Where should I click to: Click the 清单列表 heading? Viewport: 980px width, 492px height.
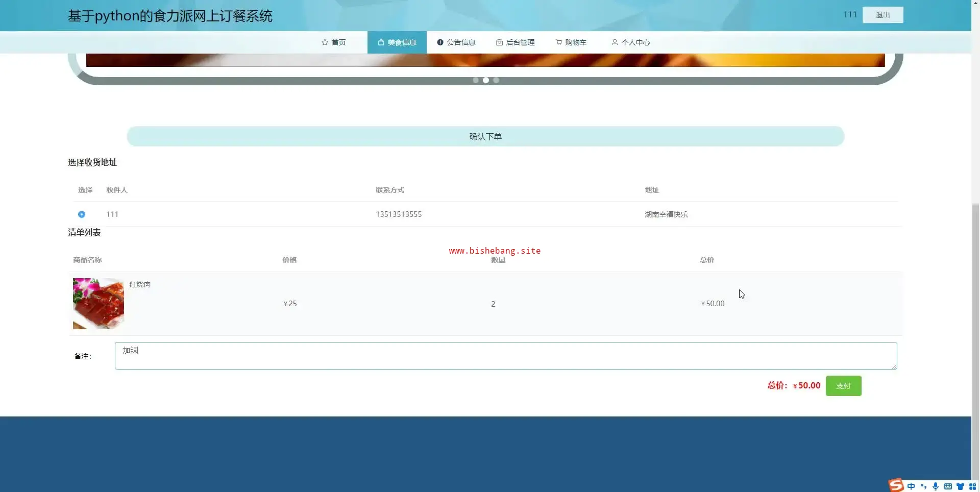(84, 232)
